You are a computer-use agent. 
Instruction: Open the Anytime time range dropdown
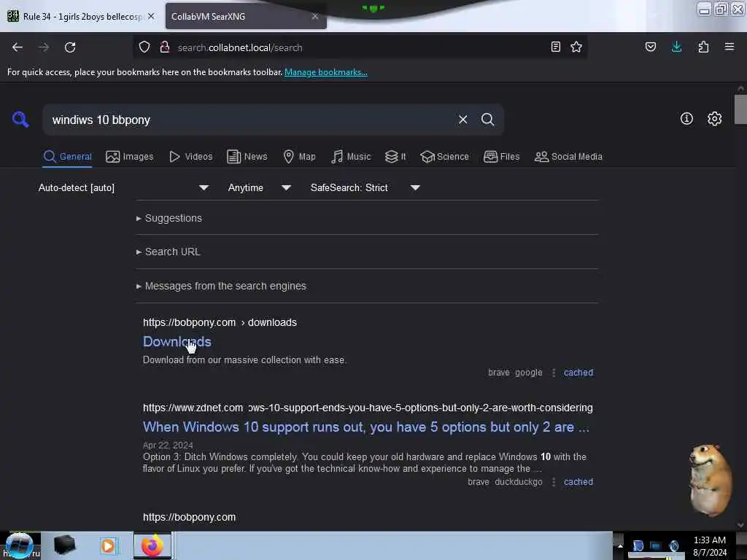(259, 187)
